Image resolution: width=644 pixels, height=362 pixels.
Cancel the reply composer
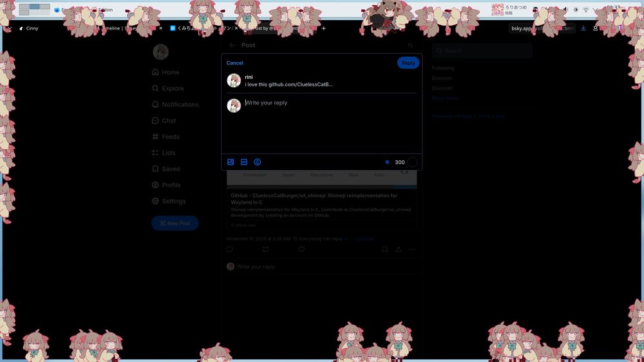(234, 63)
